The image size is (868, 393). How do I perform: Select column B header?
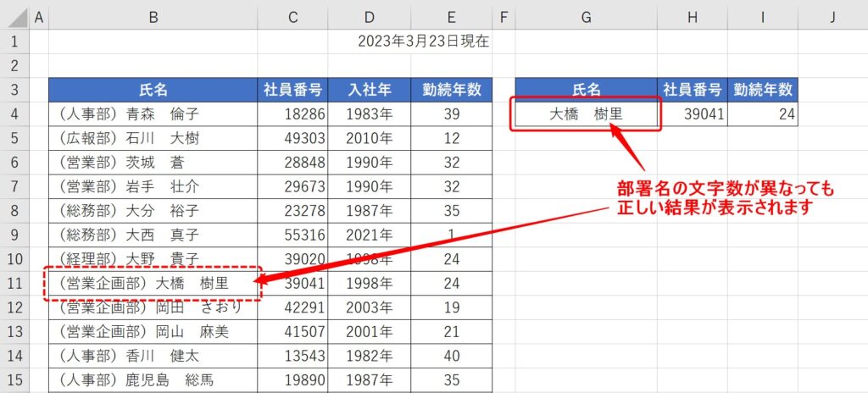tap(153, 16)
